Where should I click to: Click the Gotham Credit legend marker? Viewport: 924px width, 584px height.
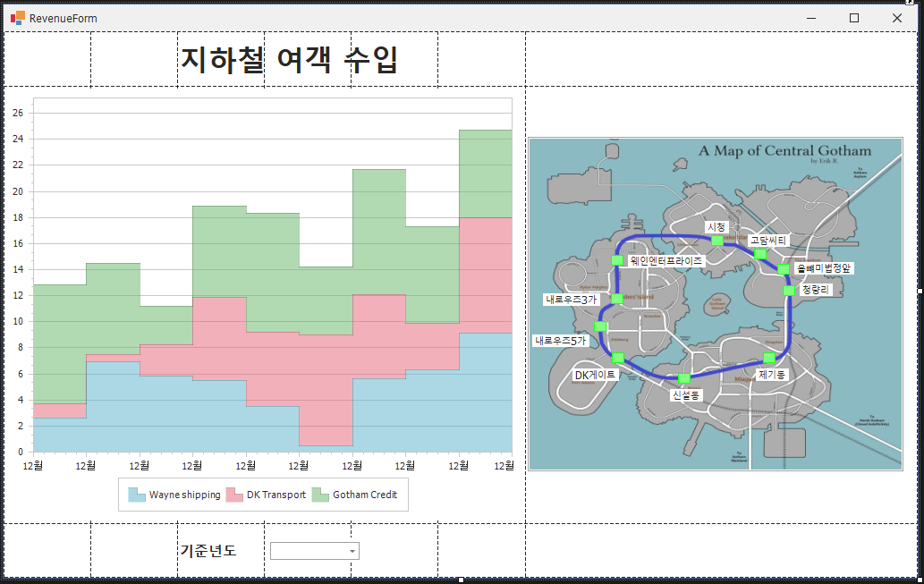pyautogui.click(x=320, y=495)
